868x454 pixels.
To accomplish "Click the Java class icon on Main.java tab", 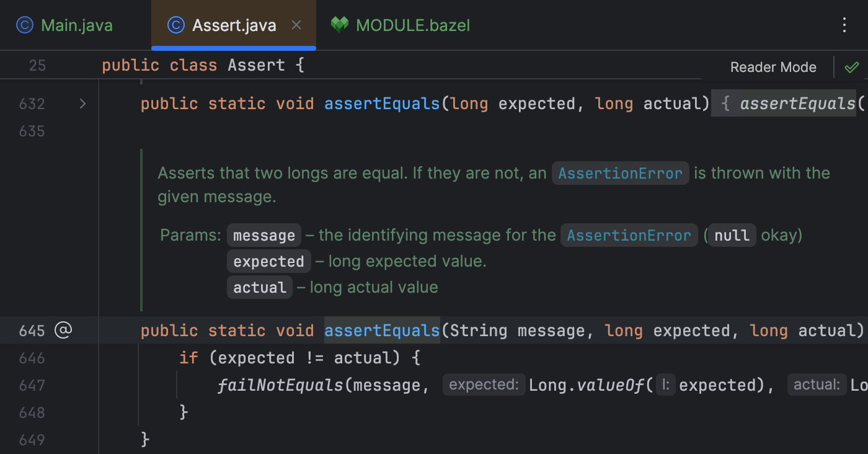I will point(24,25).
